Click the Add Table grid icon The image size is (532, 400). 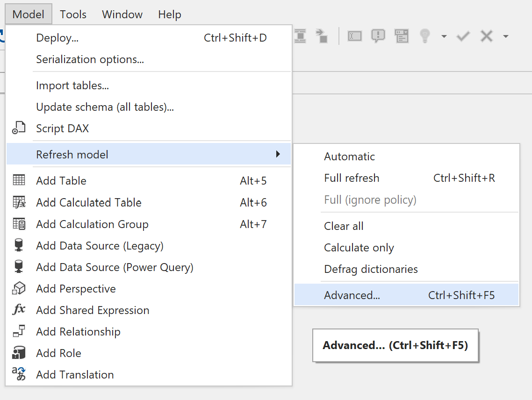coord(19,180)
